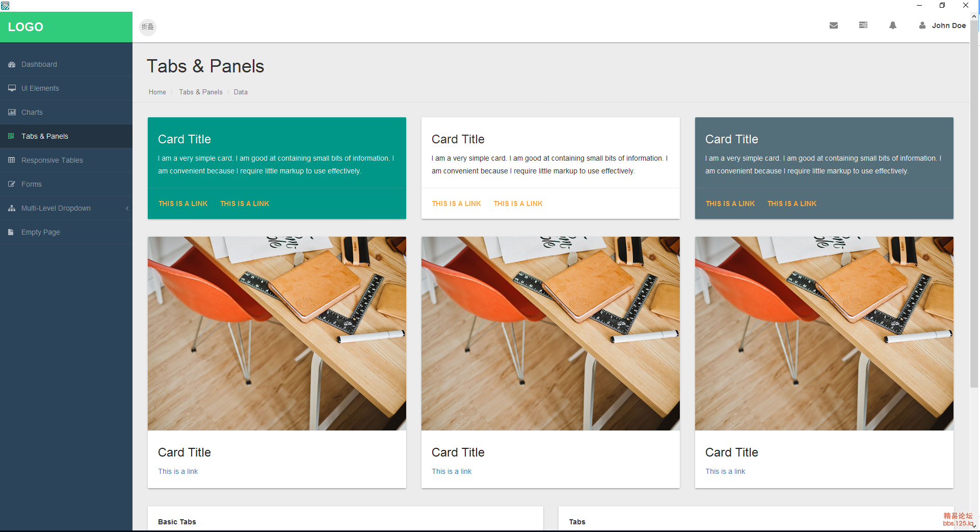The image size is (980, 532).
Task: Click 'This is a link' under left image card
Action: 178,471
